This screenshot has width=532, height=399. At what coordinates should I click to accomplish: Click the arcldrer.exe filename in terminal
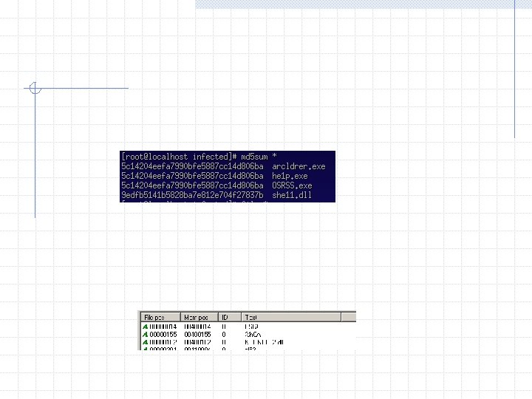pyautogui.click(x=299, y=166)
